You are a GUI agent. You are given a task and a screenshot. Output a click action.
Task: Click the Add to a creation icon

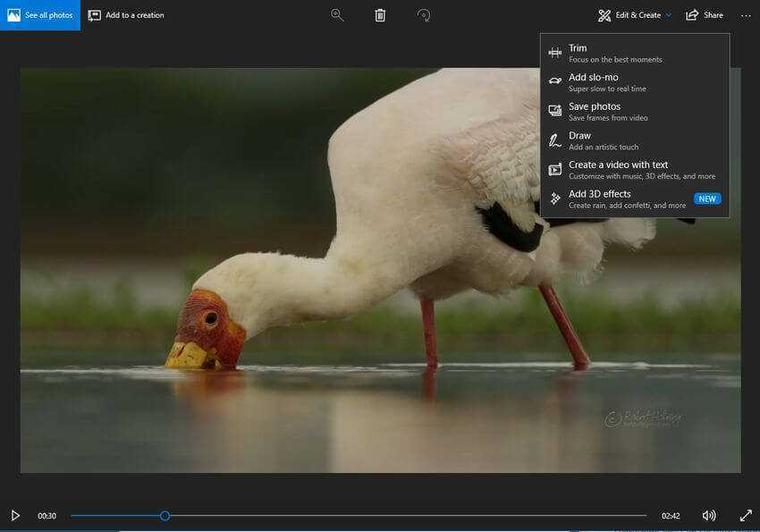pyautogui.click(x=95, y=15)
